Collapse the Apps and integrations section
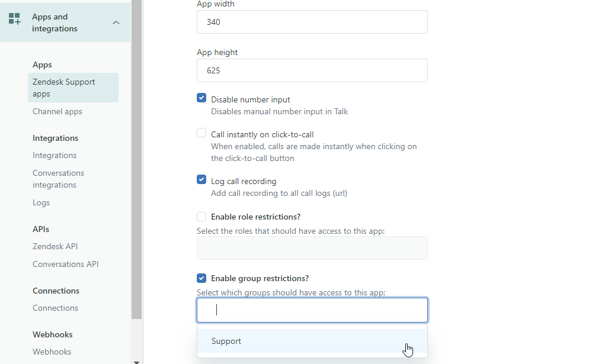592x364 pixels. (x=116, y=22)
